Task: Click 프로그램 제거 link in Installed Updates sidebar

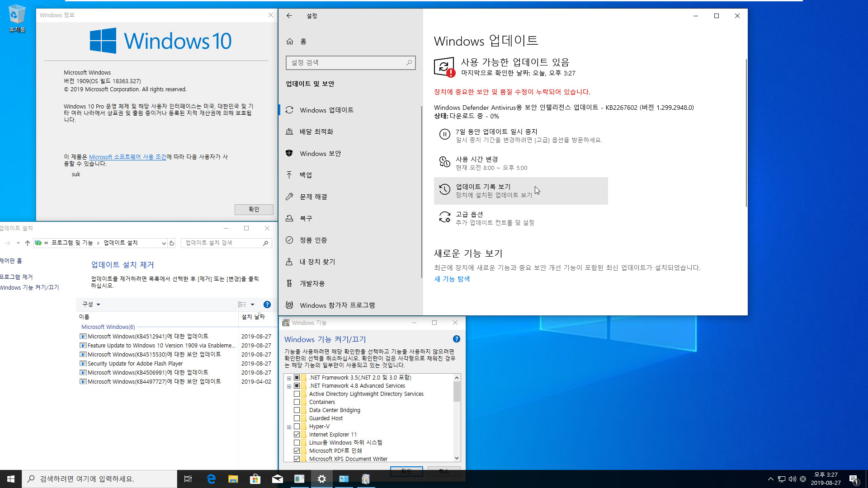Action: tap(16, 277)
